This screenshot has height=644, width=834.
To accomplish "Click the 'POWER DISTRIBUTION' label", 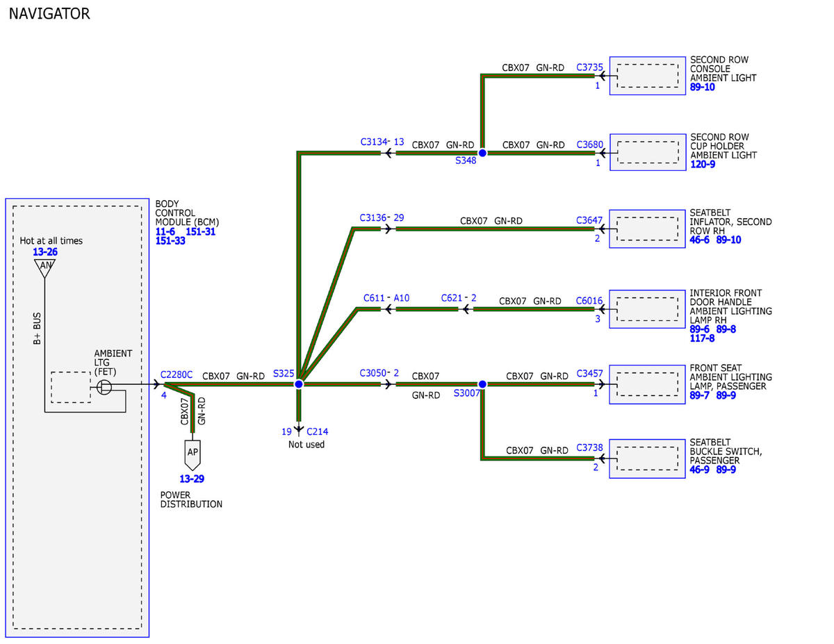I will pos(191,499).
